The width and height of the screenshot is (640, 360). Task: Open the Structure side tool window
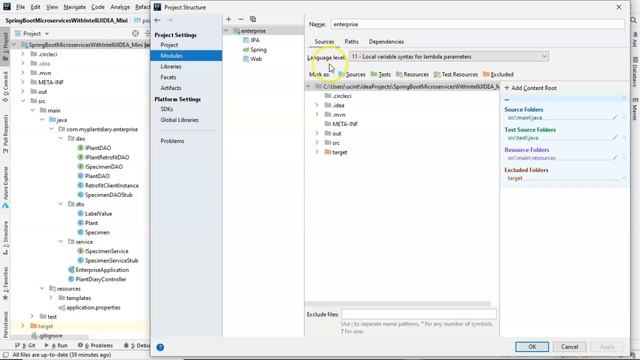[5, 239]
